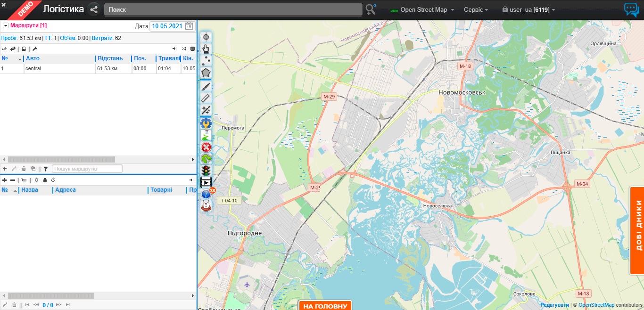Open the share icon next to Логістика
Screen dimensions: 644x310
[x=93, y=9]
